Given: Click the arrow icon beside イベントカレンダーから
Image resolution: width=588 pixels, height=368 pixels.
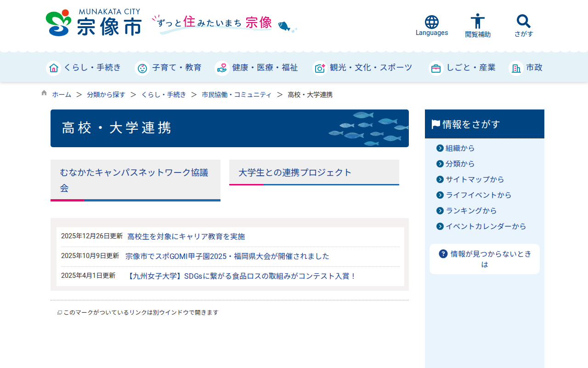Looking at the screenshot, I should [x=440, y=226].
